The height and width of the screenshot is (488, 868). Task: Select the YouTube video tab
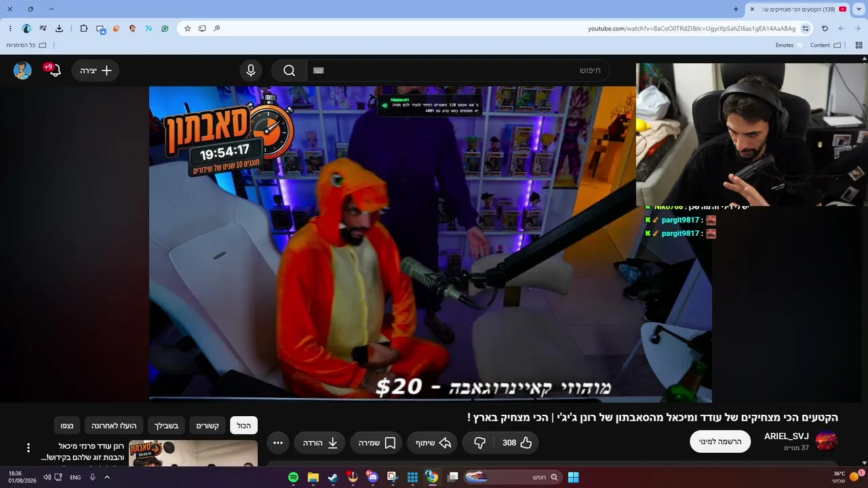(798, 9)
